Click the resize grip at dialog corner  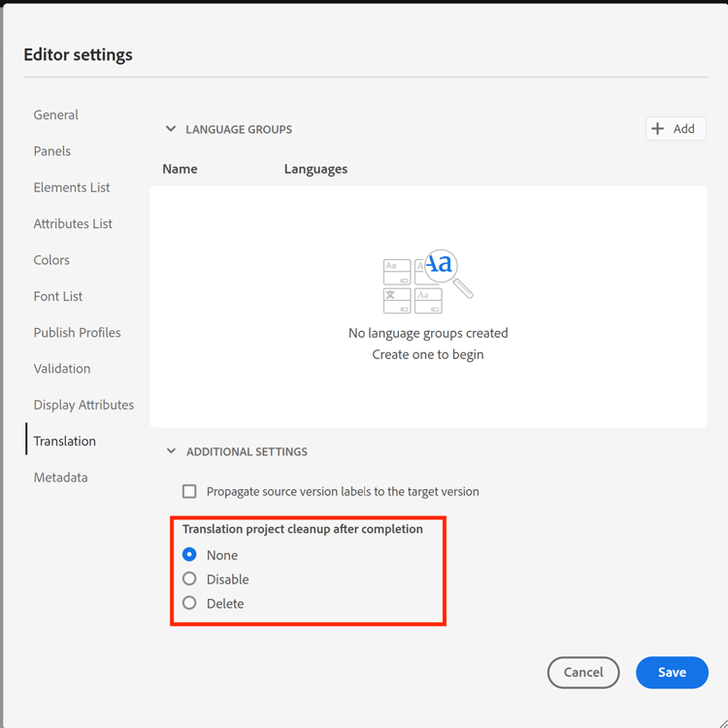click(x=722, y=722)
